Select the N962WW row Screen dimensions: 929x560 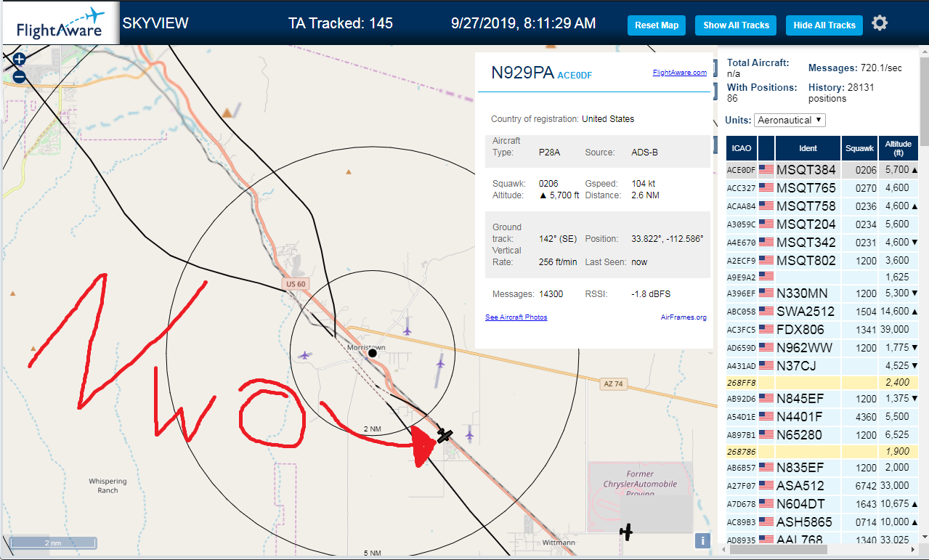[x=822, y=348]
